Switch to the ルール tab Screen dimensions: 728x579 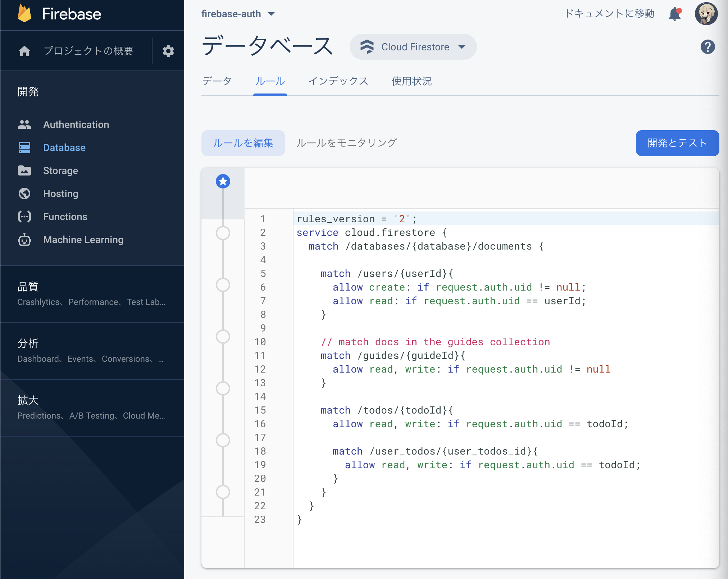point(270,81)
